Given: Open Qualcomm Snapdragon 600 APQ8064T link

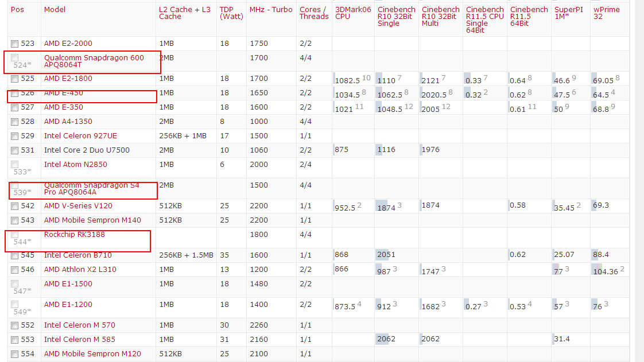Looking at the screenshot, I should 94,61.
